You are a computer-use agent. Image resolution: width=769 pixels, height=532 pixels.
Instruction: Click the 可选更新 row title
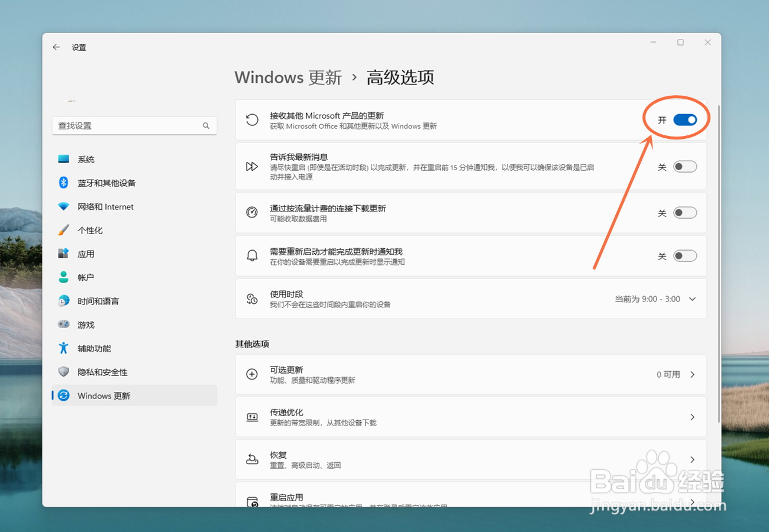pos(286,369)
